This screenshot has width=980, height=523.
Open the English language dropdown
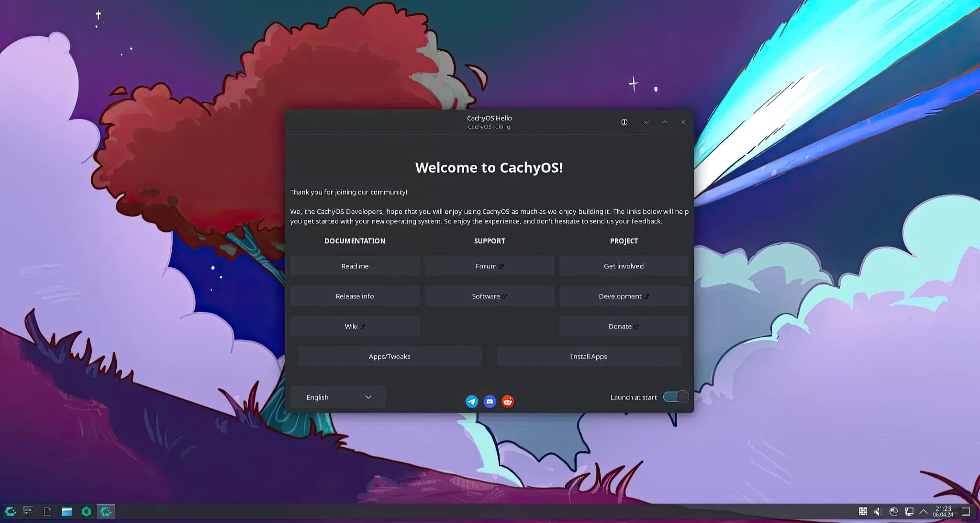click(337, 397)
